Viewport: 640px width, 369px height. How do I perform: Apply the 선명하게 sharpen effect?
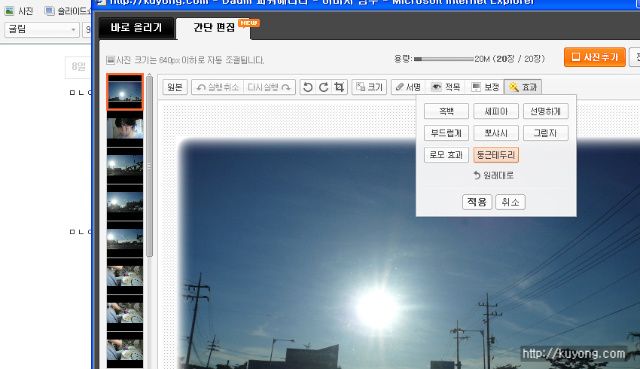(x=545, y=111)
